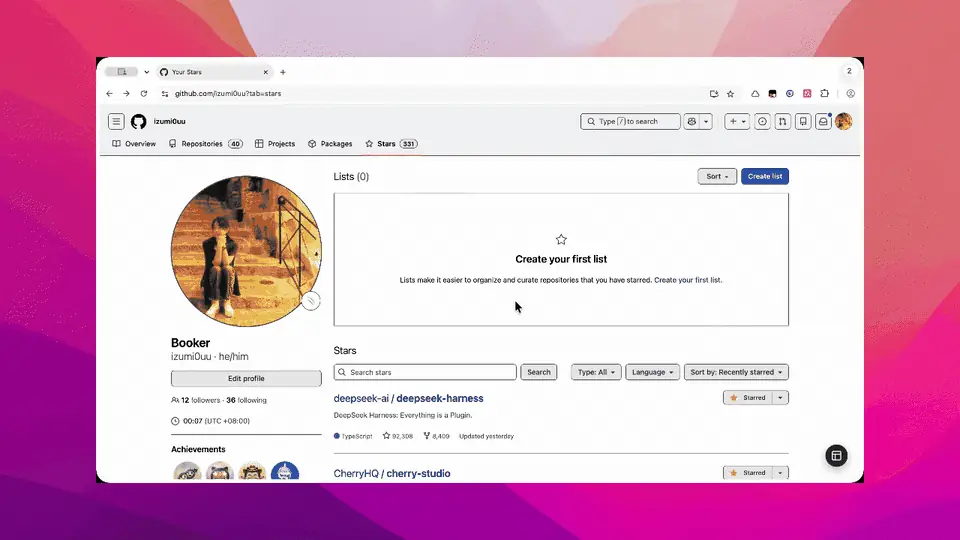Close the Your Stars tab

[x=266, y=72]
